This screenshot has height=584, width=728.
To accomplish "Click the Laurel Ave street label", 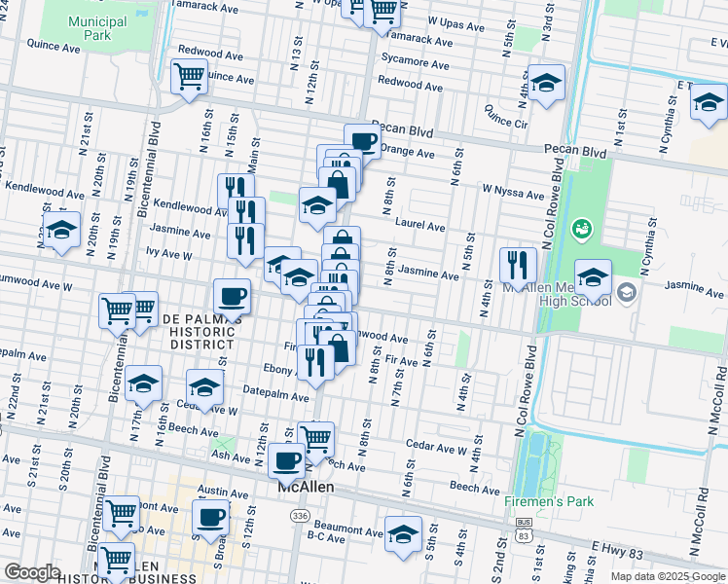I will click(420, 225).
